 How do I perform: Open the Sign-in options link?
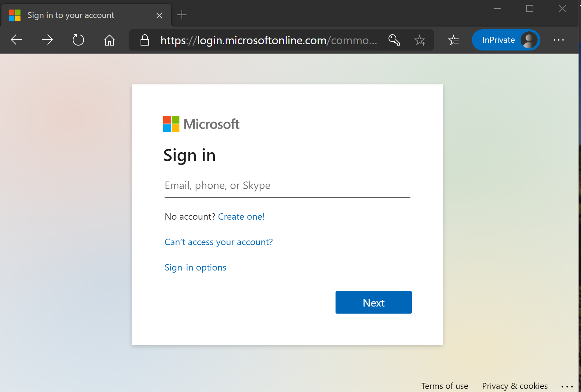(x=195, y=267)
